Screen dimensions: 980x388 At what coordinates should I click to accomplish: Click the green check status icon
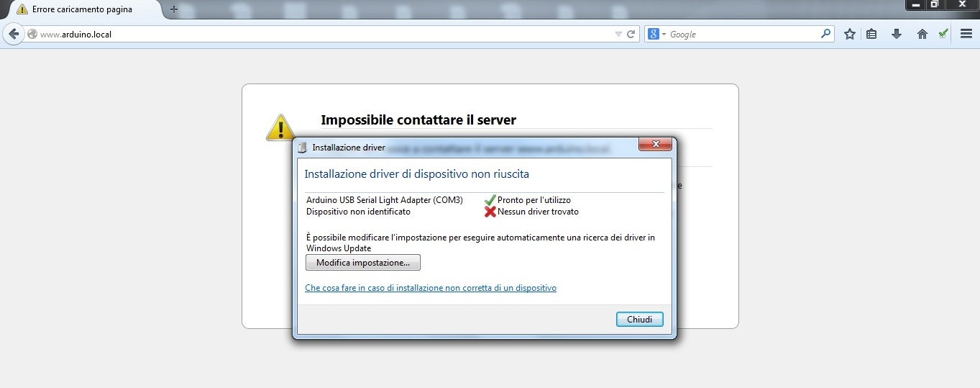click(x=490, y=200)
